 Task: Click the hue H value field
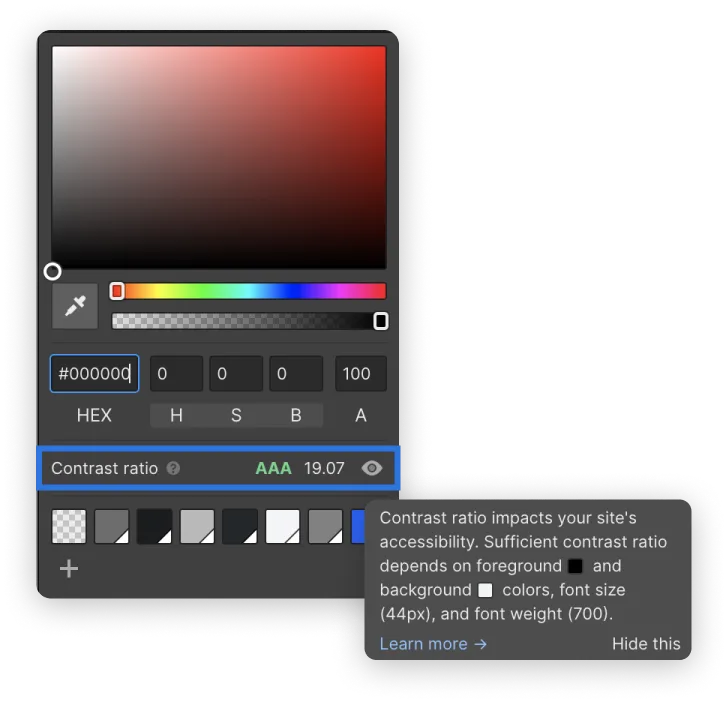tap(176, 373)
